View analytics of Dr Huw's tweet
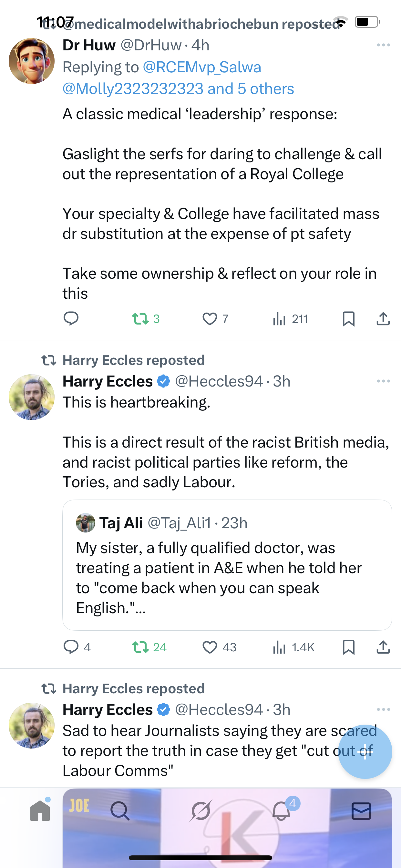Viewport: 401px width, 868px height. pos(280,318)
